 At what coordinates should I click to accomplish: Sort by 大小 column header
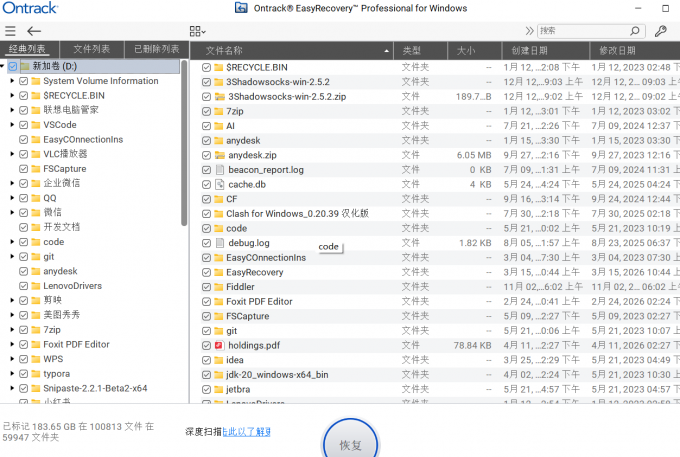(x=474, y=51)
